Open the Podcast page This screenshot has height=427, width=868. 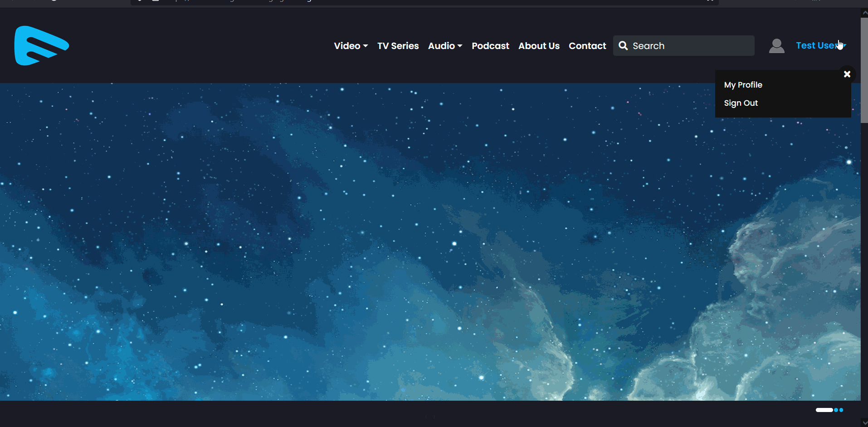490,46
